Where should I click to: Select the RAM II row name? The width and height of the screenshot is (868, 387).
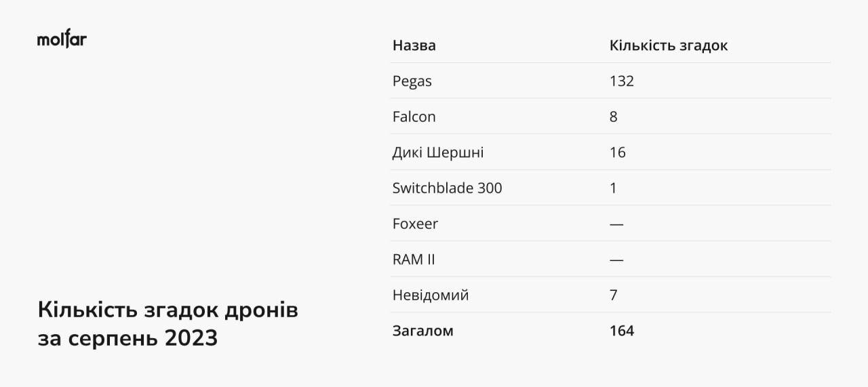(414, 260)
